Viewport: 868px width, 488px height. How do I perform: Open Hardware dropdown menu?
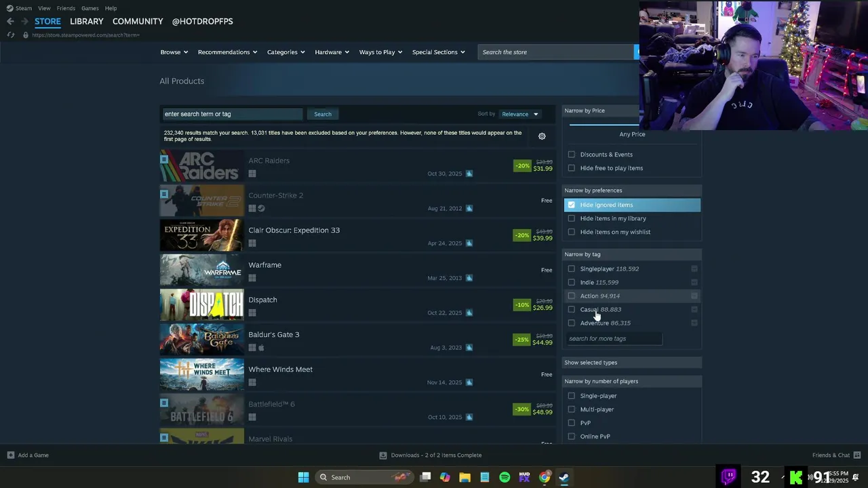point(332,52)
